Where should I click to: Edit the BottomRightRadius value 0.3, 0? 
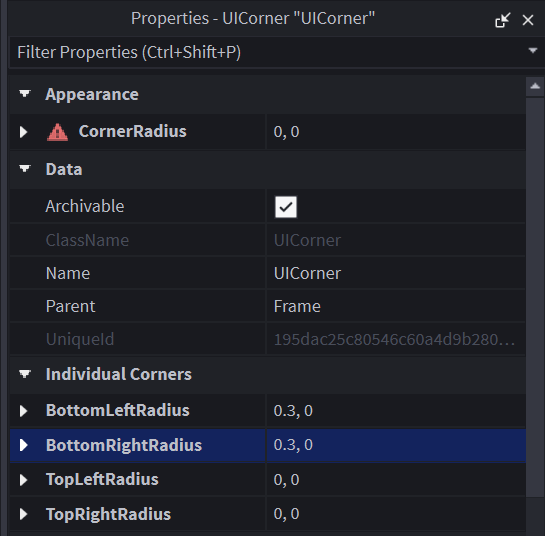(396, 445)
